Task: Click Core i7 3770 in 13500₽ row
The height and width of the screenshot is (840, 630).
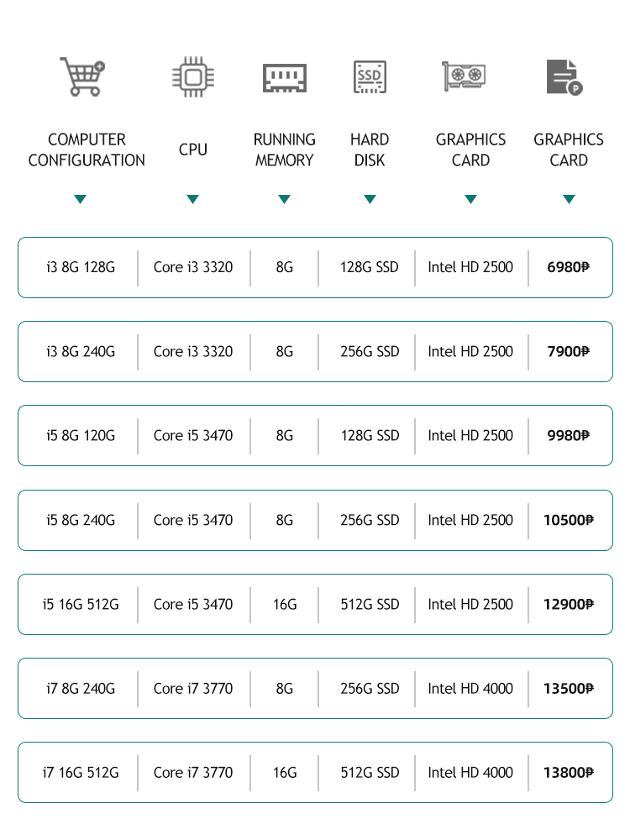Action: 193,688
